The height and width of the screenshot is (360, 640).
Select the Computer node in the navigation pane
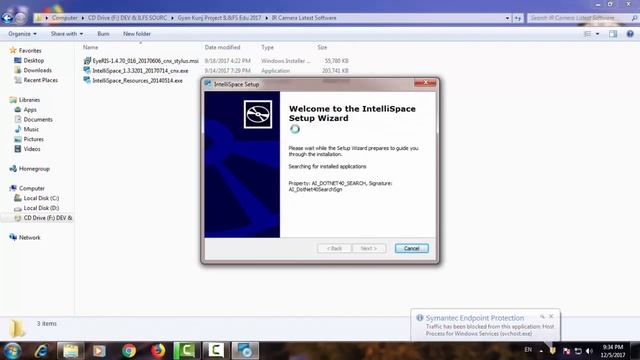[31, 188]
